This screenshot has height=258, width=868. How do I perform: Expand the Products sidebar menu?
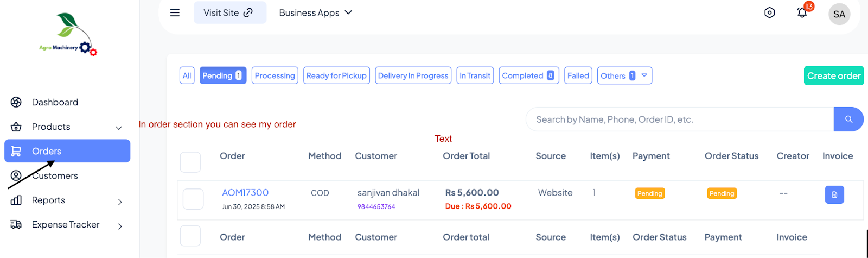[119, 128]
